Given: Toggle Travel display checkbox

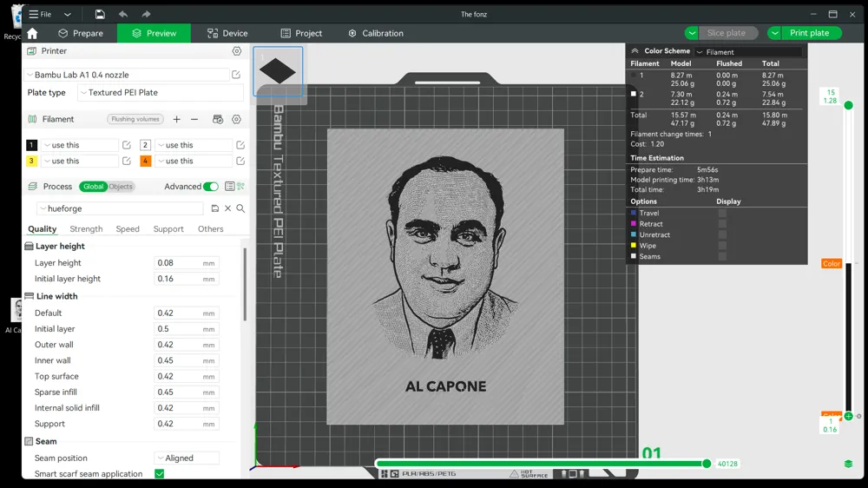Looking at the screenshot, I should 722,214.
